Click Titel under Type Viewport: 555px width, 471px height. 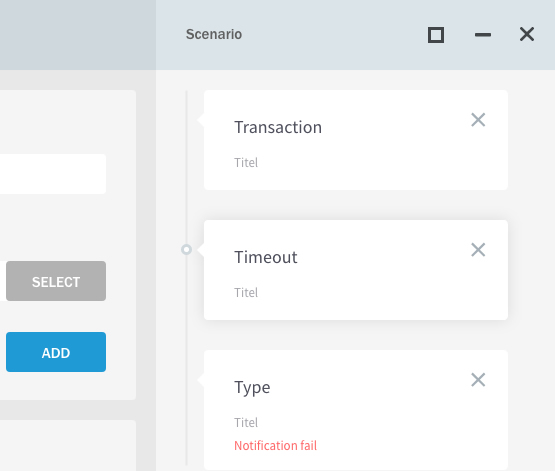[x=246, y=422]
